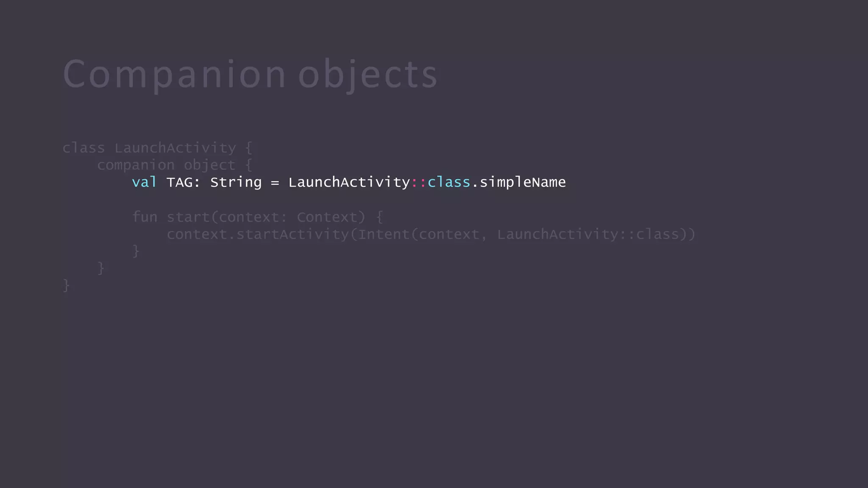Click the highlighted "val" keyword
Screen dimensions: 868x488
tap(144, 182)
